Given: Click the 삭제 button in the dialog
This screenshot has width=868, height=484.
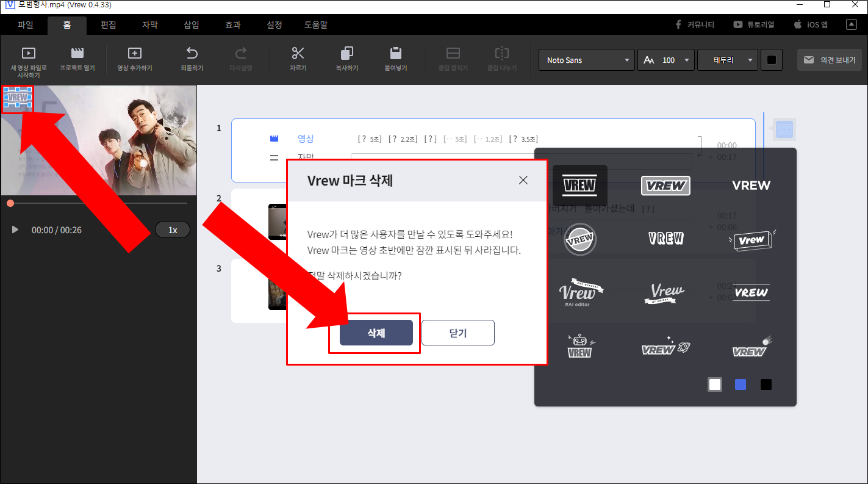Looking at the screenshot, I should 376,333.
